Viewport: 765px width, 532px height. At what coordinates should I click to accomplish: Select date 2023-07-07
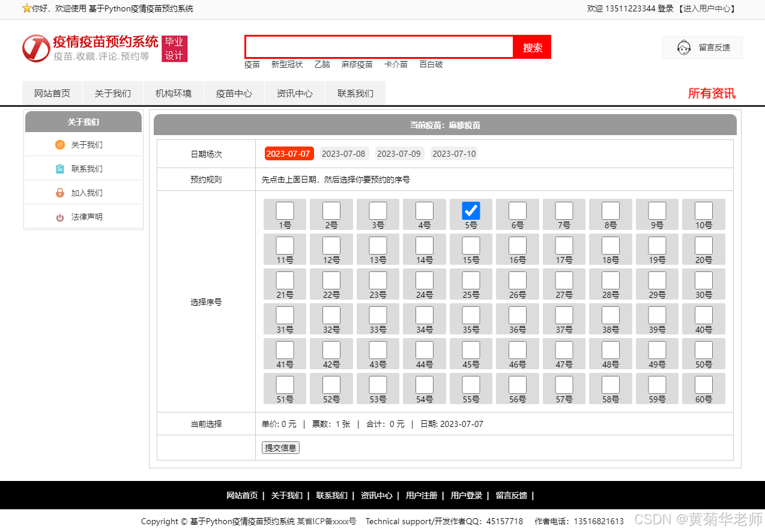(x=288, y=154)
